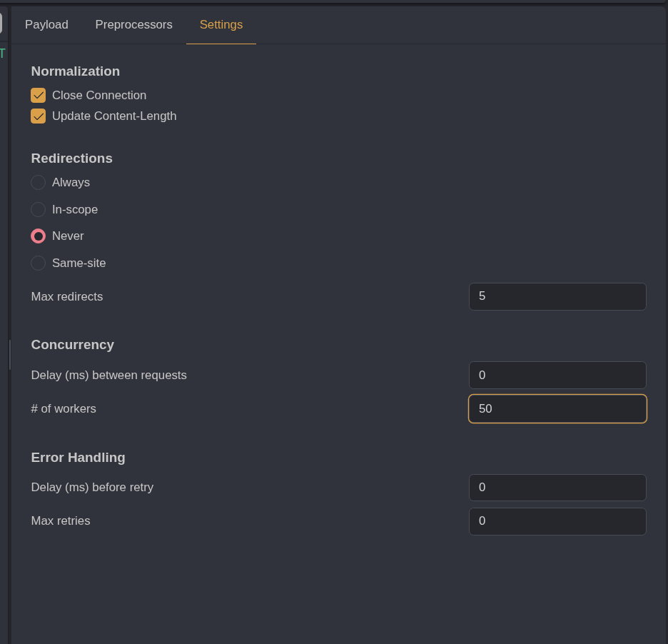Select the Settings tab
Screen dimensions: 668x644
coord(221,25)
